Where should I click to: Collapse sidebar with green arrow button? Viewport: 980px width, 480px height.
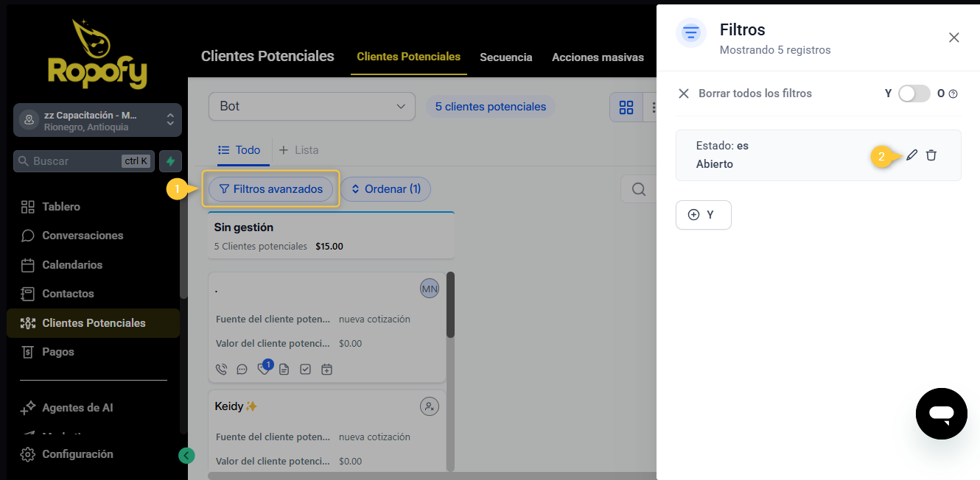pyautogui.click(x=186, y=456)
